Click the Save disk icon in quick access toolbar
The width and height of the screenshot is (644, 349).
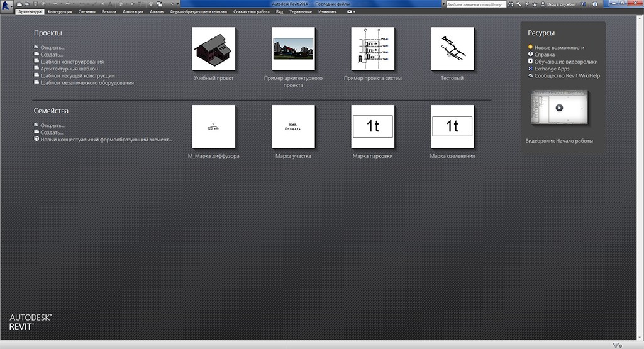pyautogui.click(x=35, y=4)
